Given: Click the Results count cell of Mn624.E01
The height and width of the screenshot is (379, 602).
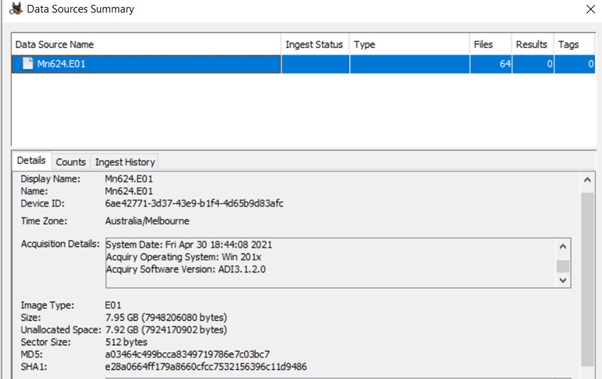Looking at the screenshot, I should tap(532, 64).
